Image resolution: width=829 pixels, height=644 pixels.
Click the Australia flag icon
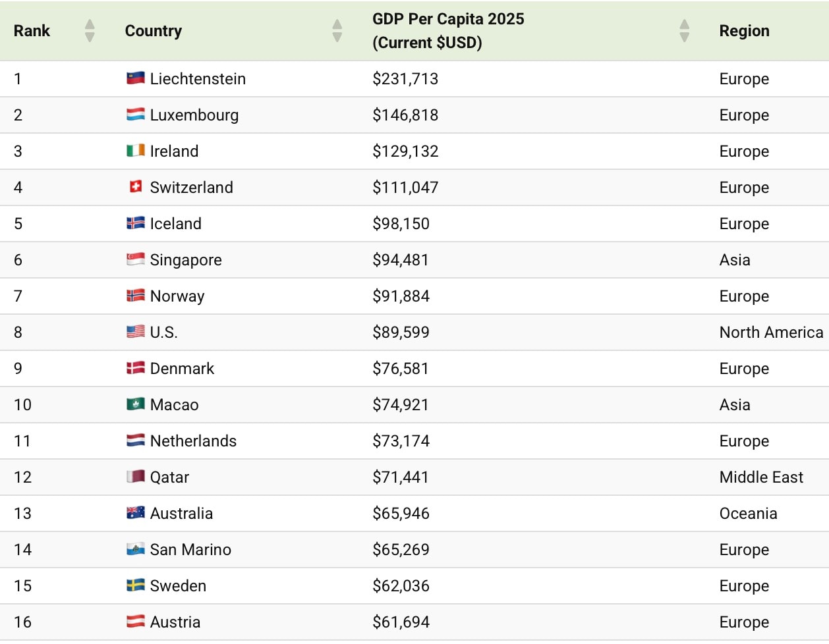point(135,513)
